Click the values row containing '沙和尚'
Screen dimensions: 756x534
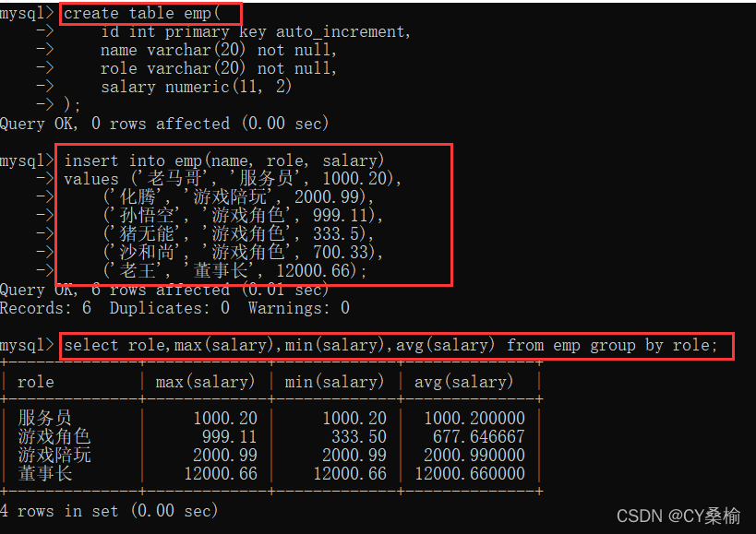point(243,252)
